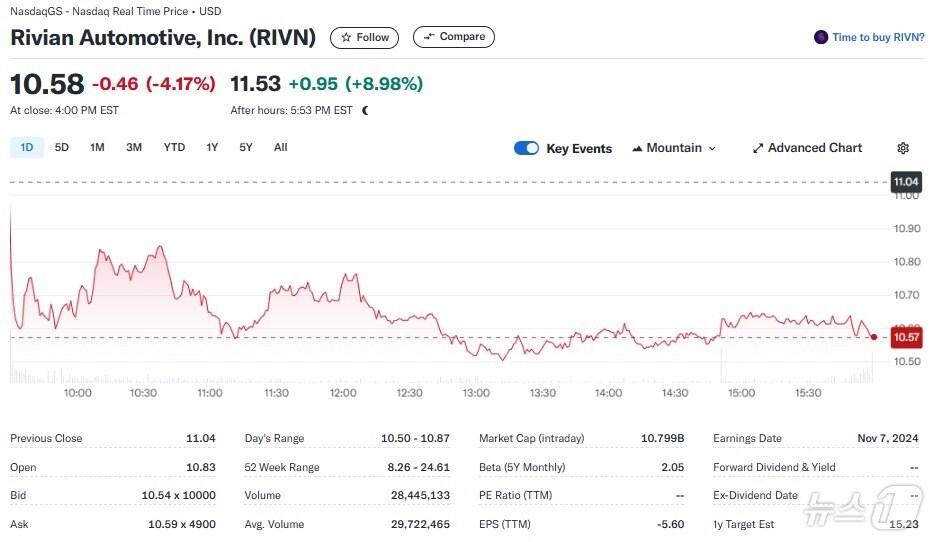933x542 pixels.
Task: Click the star icon in Follow
Action: click(346, 38)
